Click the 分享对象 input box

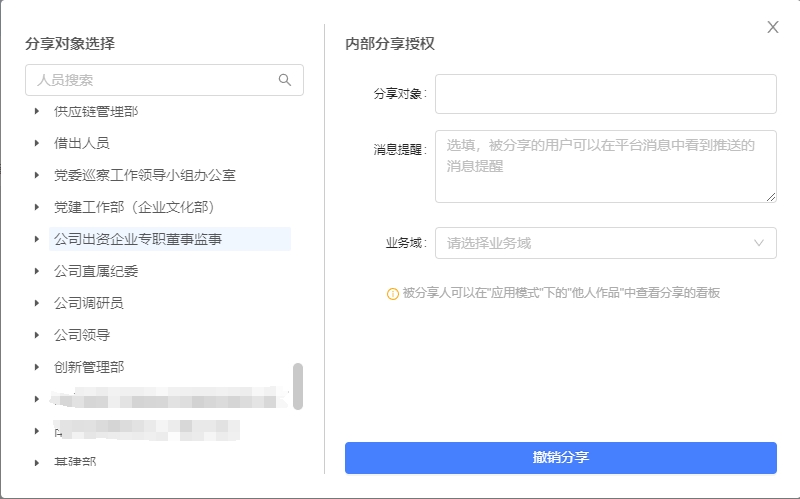pos(605,94)
